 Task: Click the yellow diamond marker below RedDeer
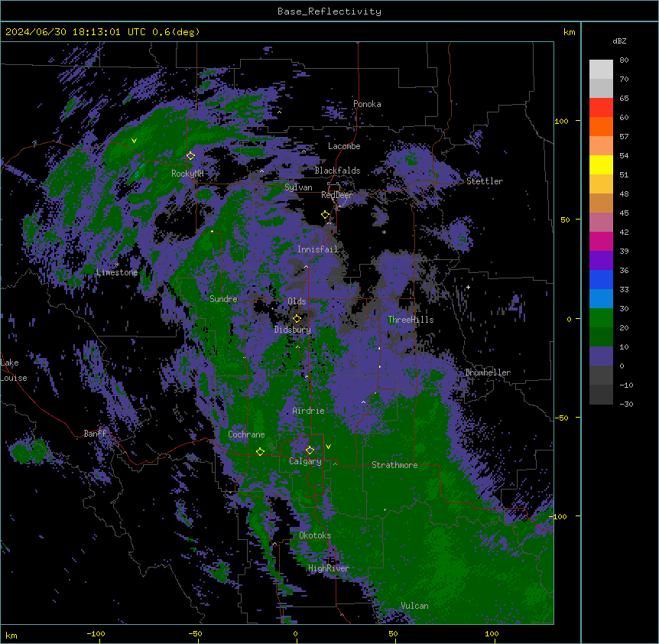[325, 215]
